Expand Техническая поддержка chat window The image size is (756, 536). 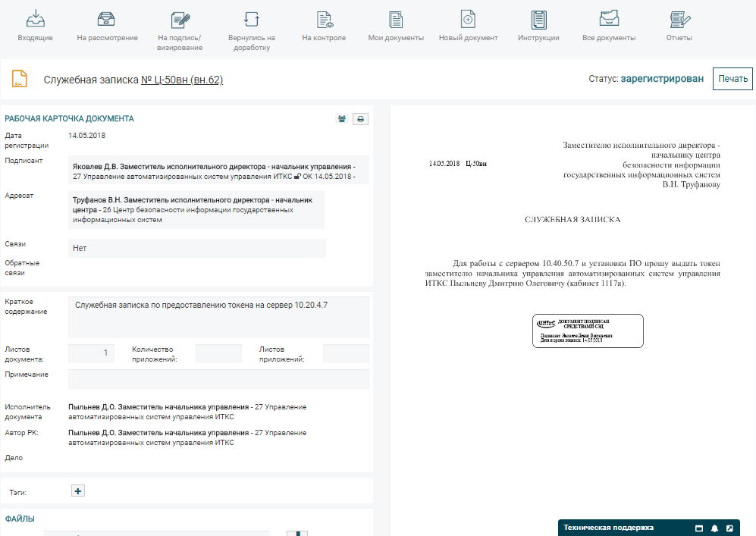[699, 528]
